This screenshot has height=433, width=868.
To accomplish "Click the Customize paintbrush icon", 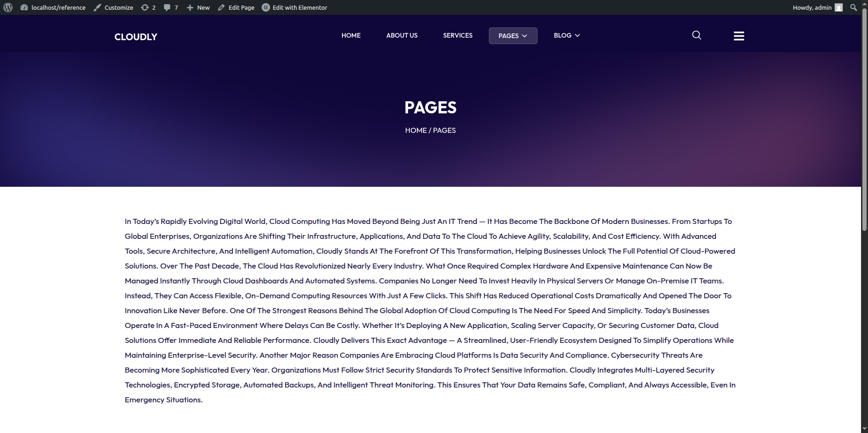I will (97, 7).
